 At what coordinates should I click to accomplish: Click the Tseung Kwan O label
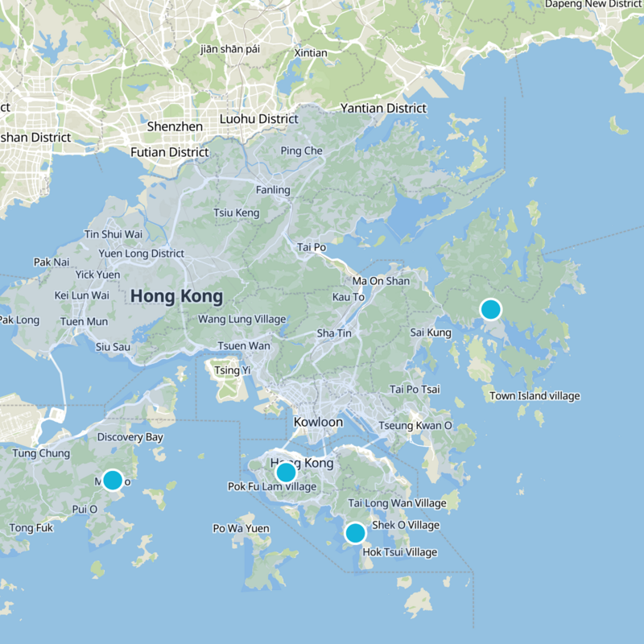click(x=415, y=425)
